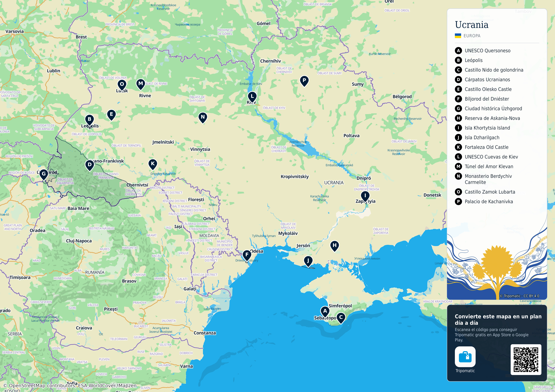Select map pin B at Leópolis
This screenshot has height=392, width=555.
[89, 120]
